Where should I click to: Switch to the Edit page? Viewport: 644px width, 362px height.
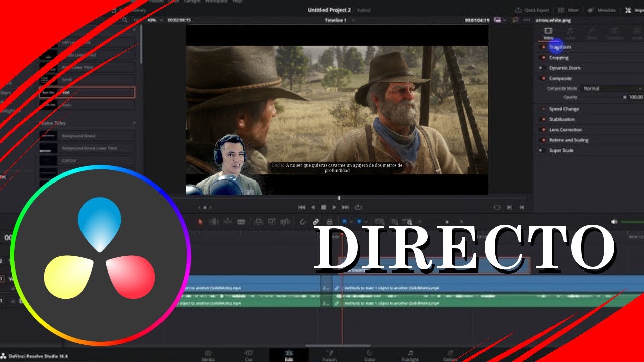point(289,356)
